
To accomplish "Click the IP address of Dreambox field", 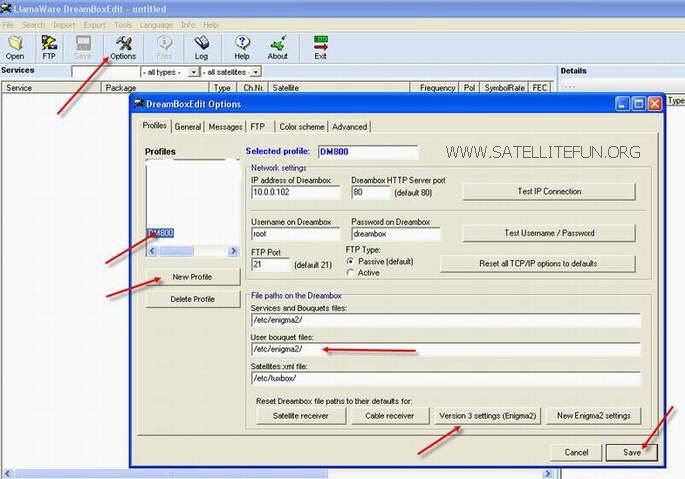I will pos(296,192).
